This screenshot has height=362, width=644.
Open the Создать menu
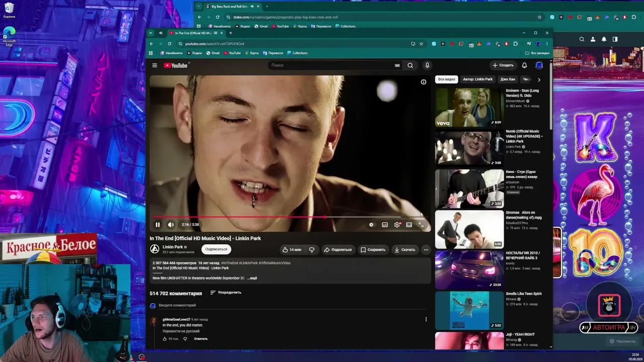[503, 65]
